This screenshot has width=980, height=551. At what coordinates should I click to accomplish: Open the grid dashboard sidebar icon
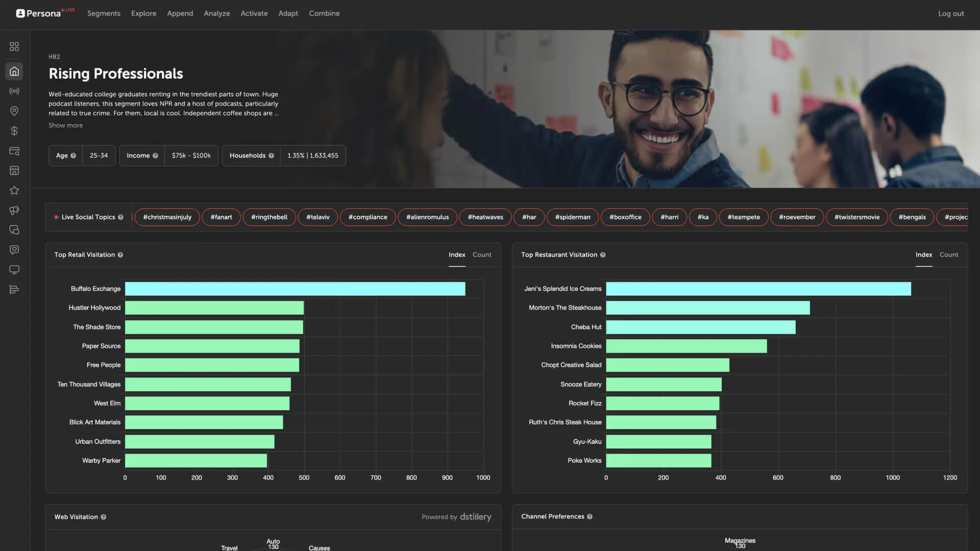[14, 46]
